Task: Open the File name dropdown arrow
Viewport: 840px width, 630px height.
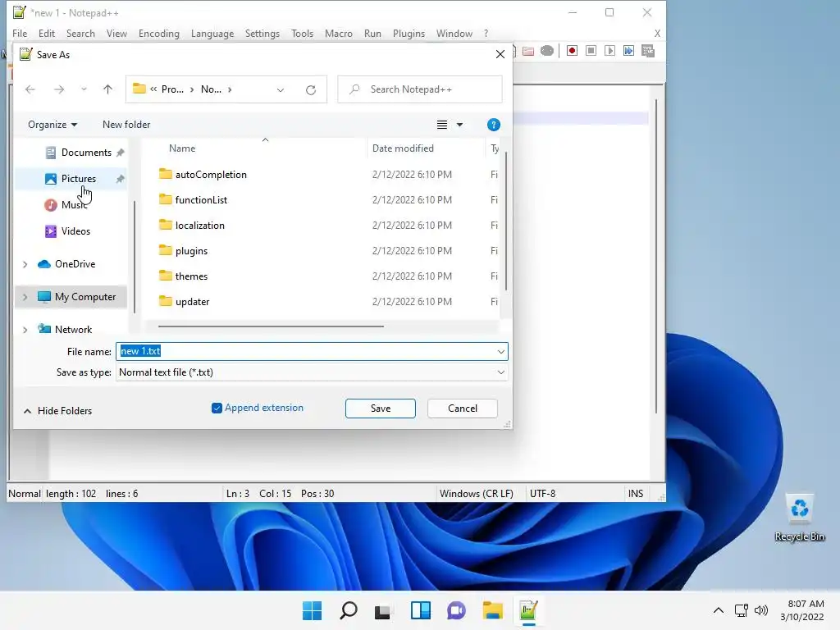Action: [501, 352]
